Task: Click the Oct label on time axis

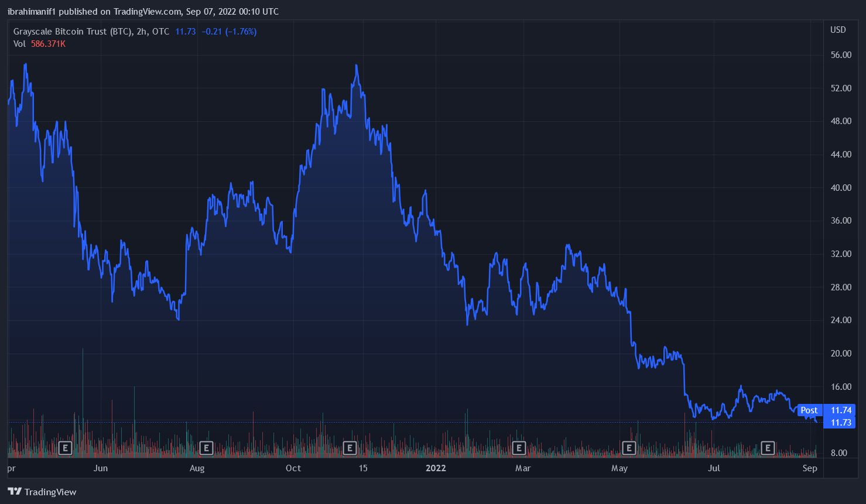Action: tap(293, 468)
